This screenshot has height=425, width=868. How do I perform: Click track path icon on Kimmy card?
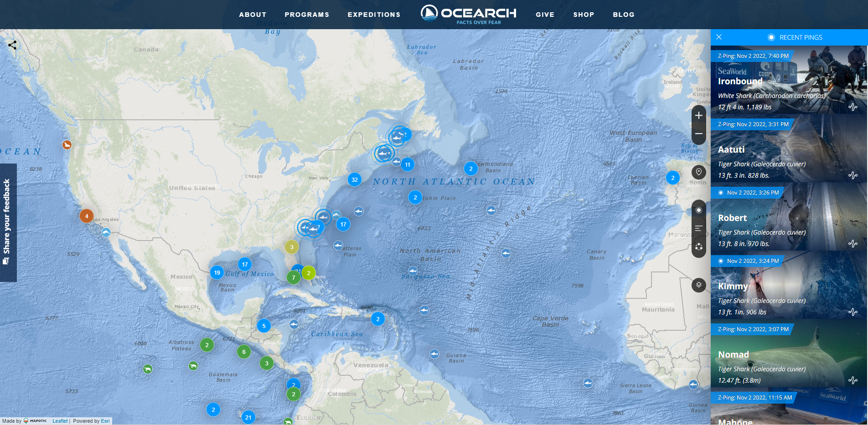pos(852,312)
